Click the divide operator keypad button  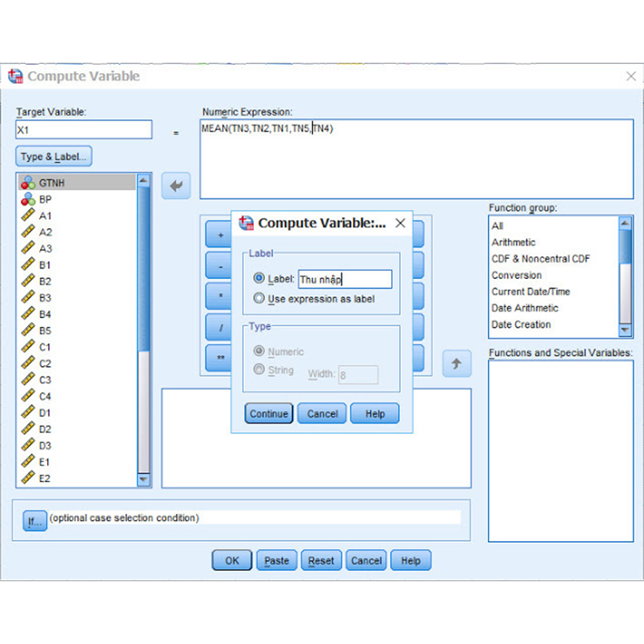tap(219, 328)
